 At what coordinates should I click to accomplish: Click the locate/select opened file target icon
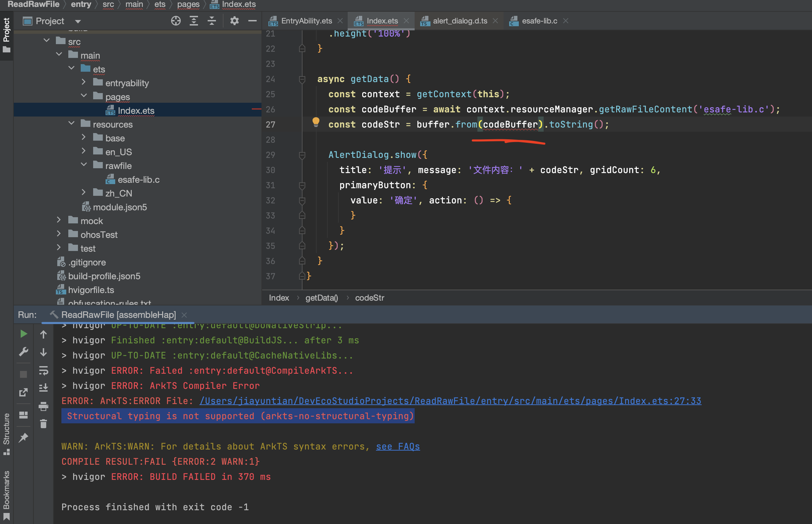click(x=176, y=21)
